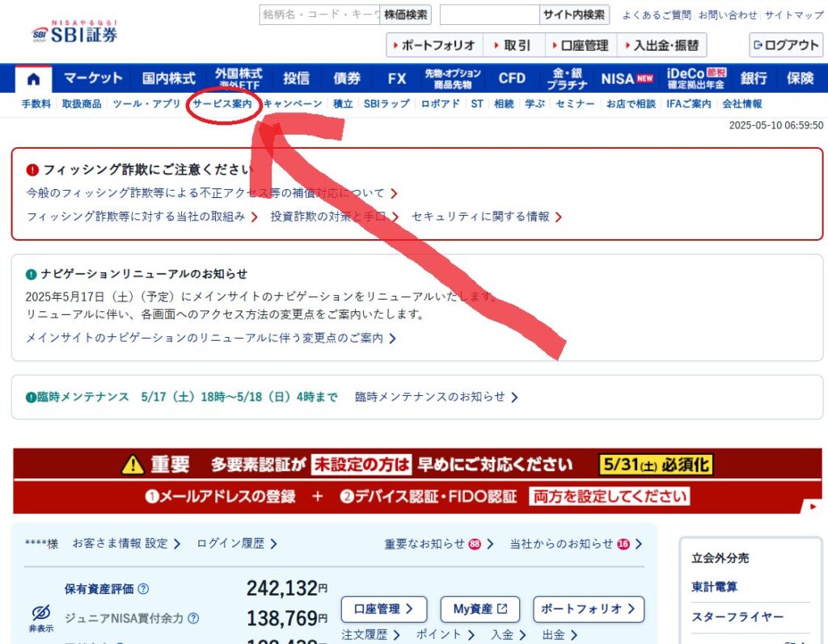Open the スターフライヤー link
The width and height of the screenshot is (828, 644).
pyautogui.click(x=737, y=617)
